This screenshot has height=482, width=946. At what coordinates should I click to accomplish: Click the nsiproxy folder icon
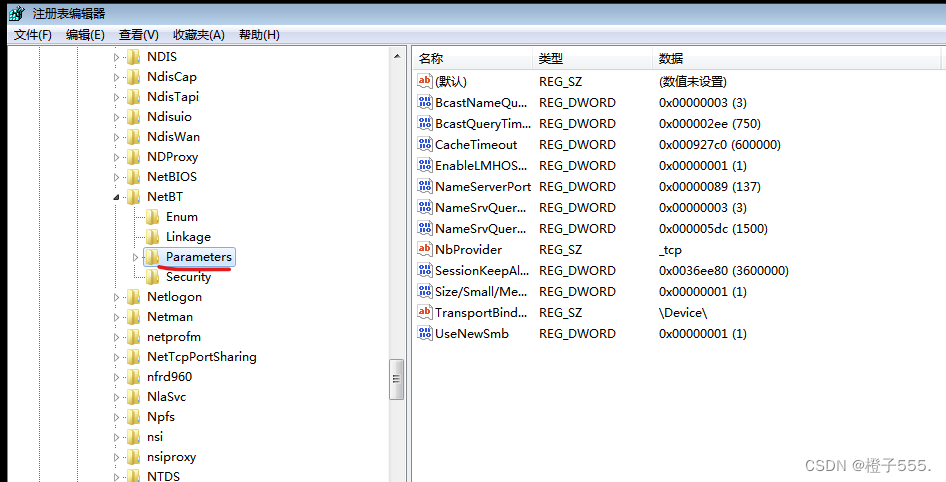coord(133,457)
